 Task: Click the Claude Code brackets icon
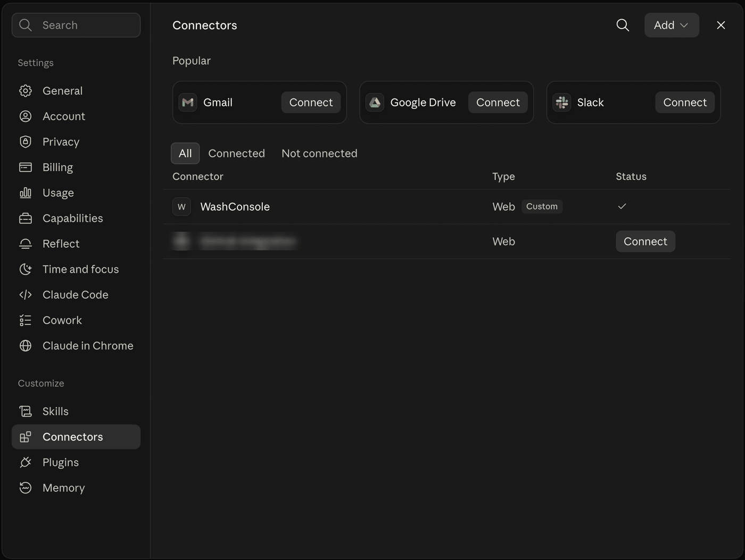pyautogui.click(x=26, y=295)
